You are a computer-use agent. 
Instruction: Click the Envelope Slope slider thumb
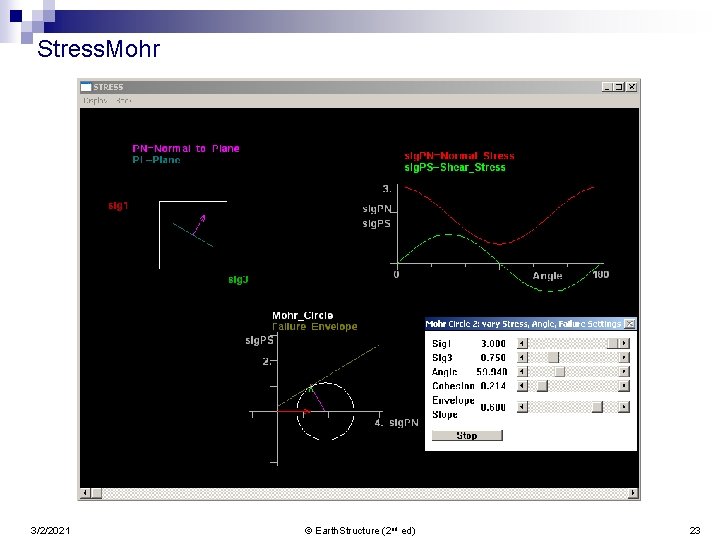[597, 407]
